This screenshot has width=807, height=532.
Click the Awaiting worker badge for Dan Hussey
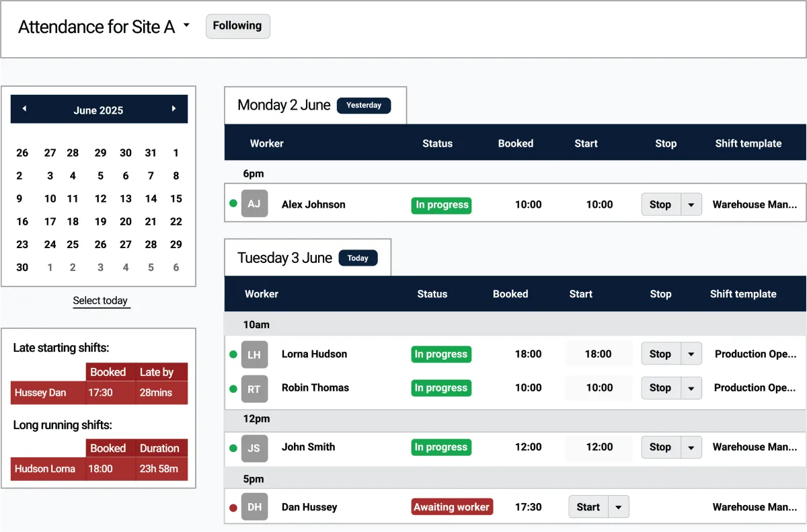(x=451, y=506)
